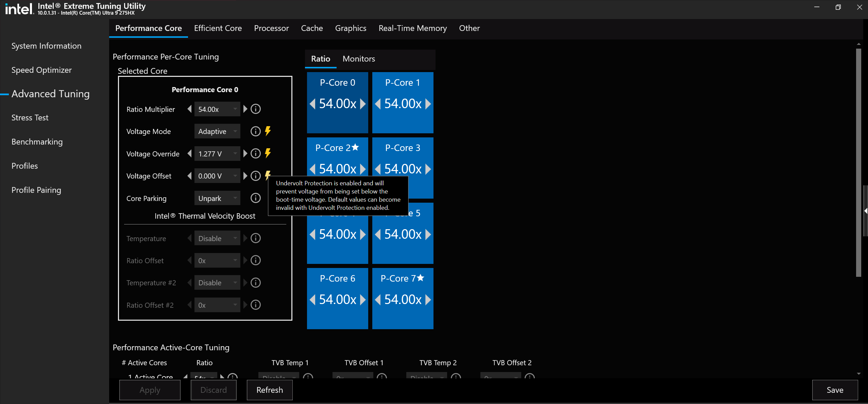Click info icon beside Ratio Offset #2

255,305
